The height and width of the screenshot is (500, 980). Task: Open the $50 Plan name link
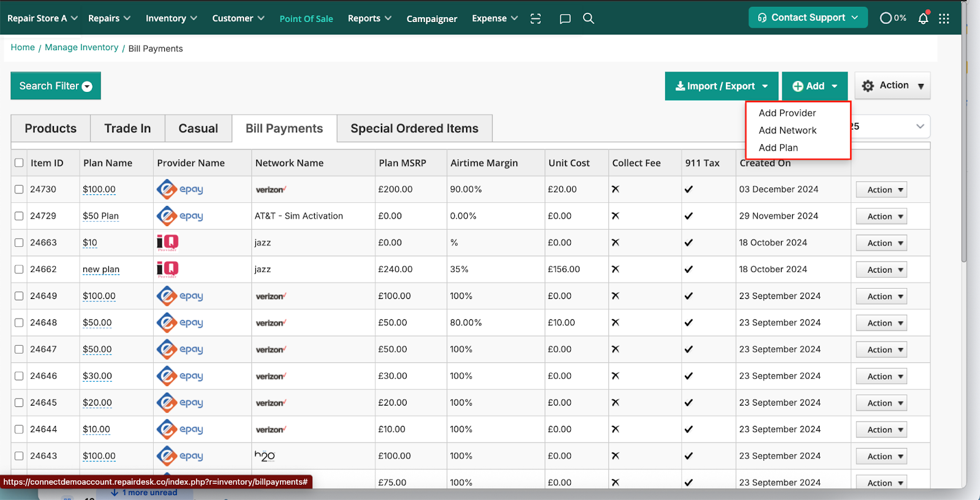click(100, 216)
